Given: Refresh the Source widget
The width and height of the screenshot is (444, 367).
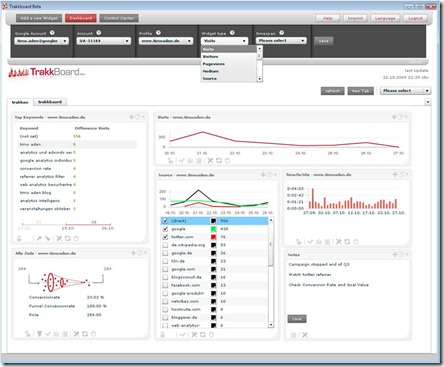Looking at the screenshot, I should click(203, 334).
